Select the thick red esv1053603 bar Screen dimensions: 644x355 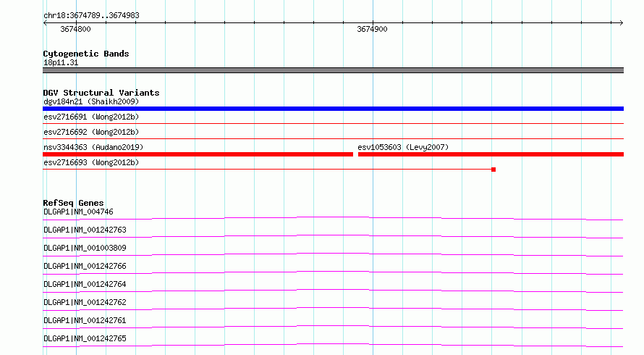(x=491, y=154)
